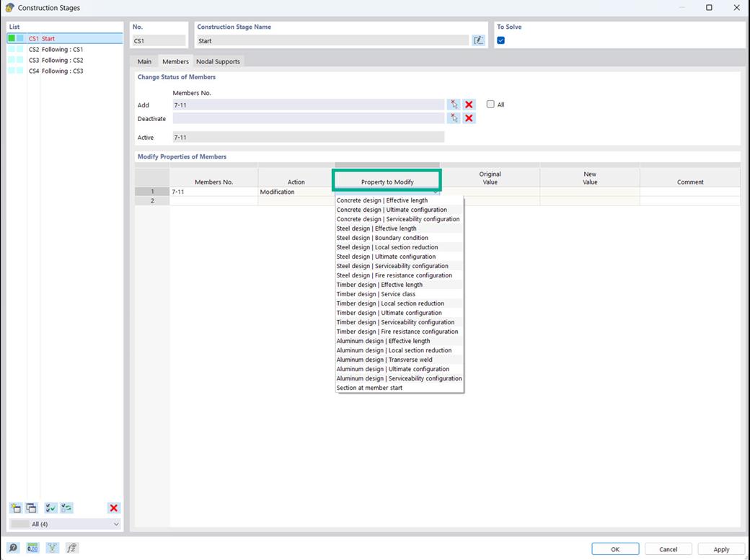Choose Aluminum design | Ultimate configuration
The width and height of the screenshot is (750, 560).
399,369
